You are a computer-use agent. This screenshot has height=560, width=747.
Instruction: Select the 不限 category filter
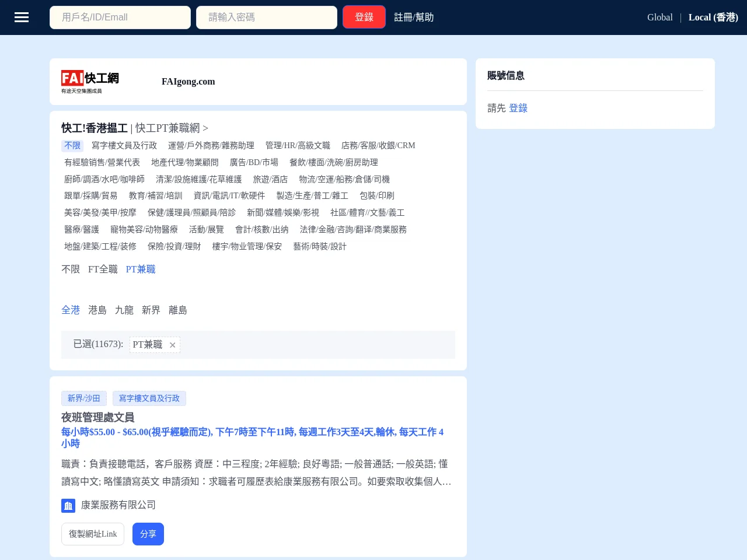click(72, 146)
